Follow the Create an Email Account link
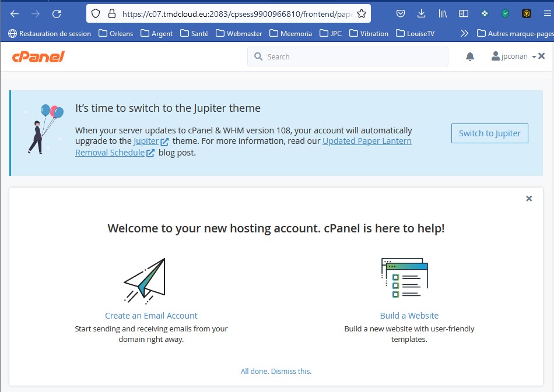 point(151,316)
